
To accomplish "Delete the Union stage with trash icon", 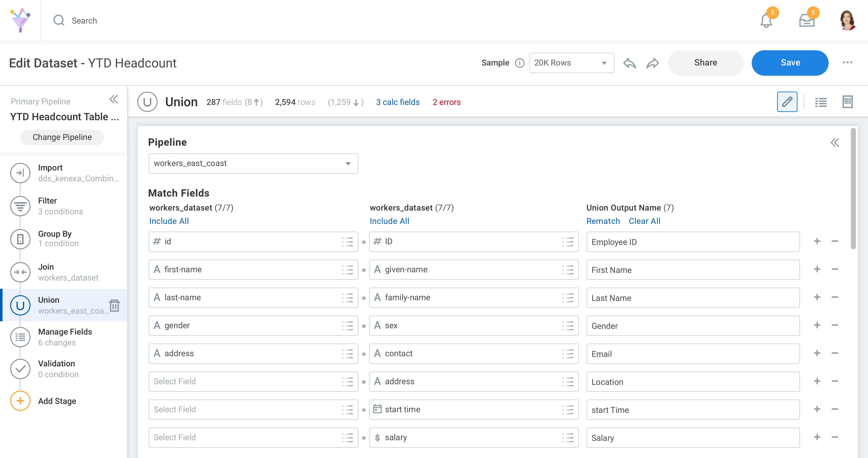I will (115, 305).
